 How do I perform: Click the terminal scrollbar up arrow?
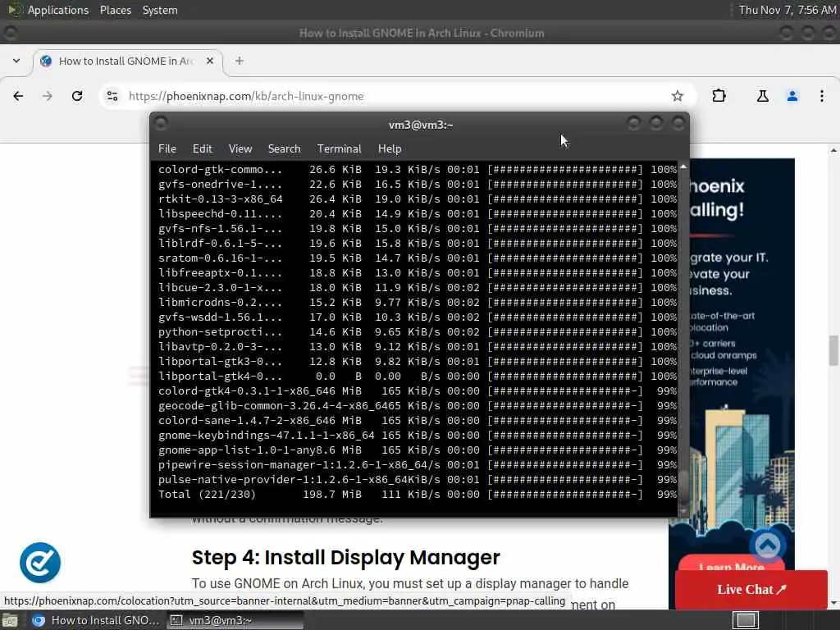683,167
